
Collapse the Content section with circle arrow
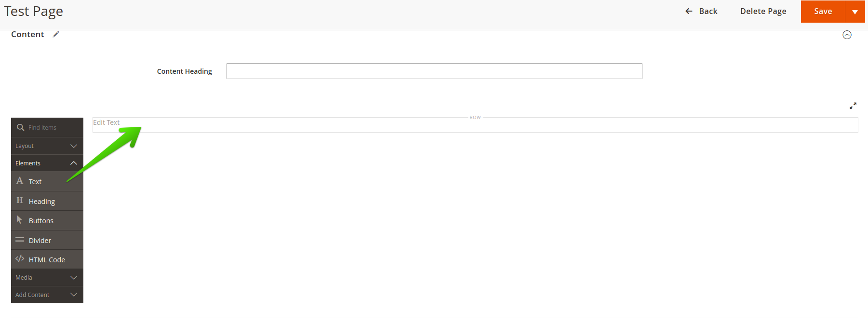(847, 35)
